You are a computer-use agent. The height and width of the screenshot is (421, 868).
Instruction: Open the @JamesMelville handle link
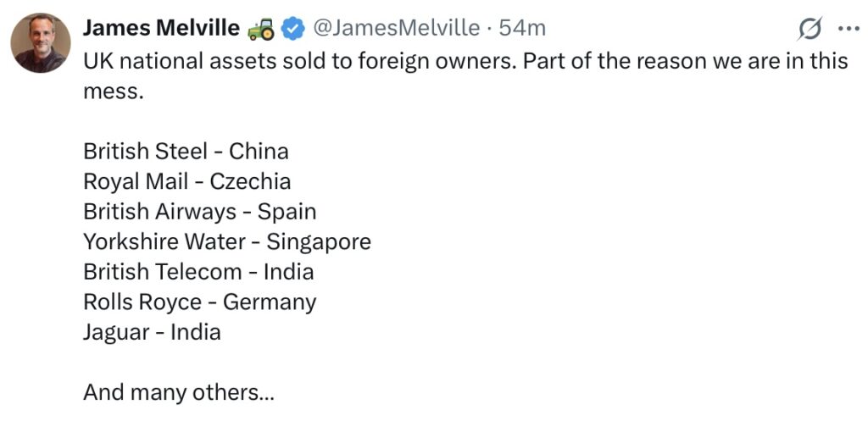tap(397, 28)
